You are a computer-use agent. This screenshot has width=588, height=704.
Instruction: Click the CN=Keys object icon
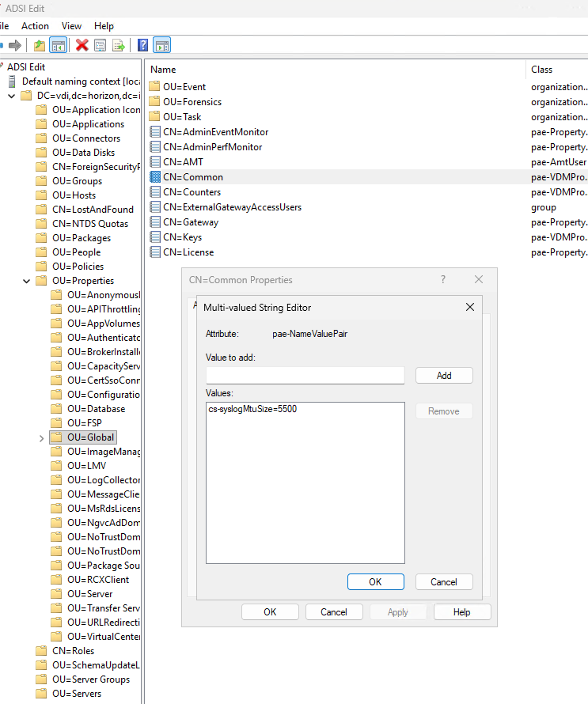155,237
